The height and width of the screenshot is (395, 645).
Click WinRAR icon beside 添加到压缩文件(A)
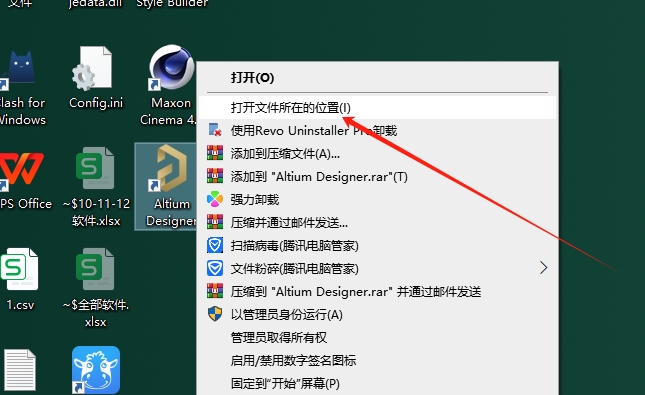[215, 153]
